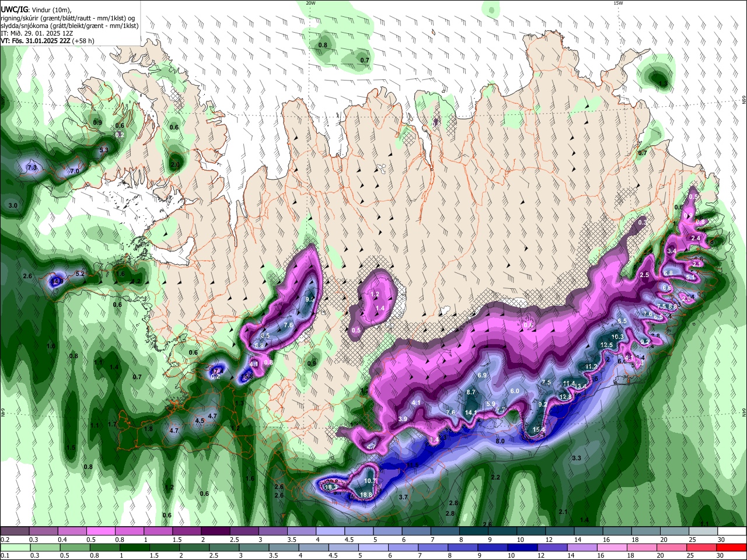Click the 3.0 value near the left edge
This screenshot has height=560, width=747.
pyautogui.click(x=13, y=206)
